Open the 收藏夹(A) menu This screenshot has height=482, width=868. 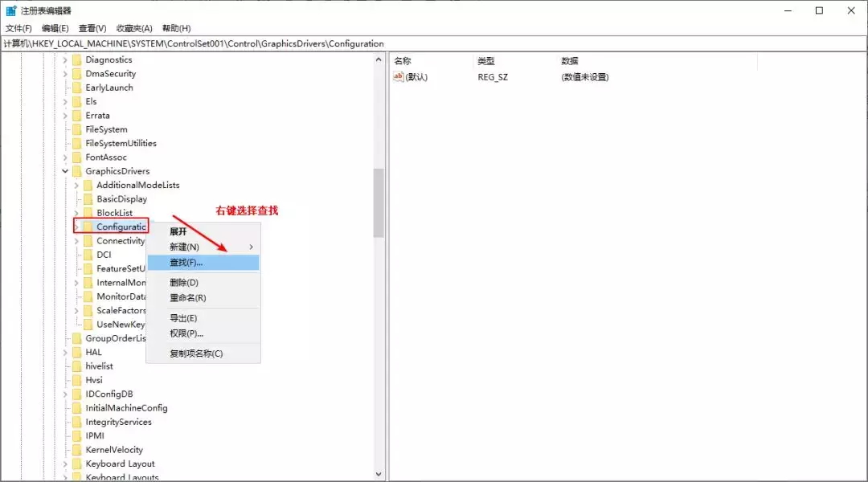134,28
